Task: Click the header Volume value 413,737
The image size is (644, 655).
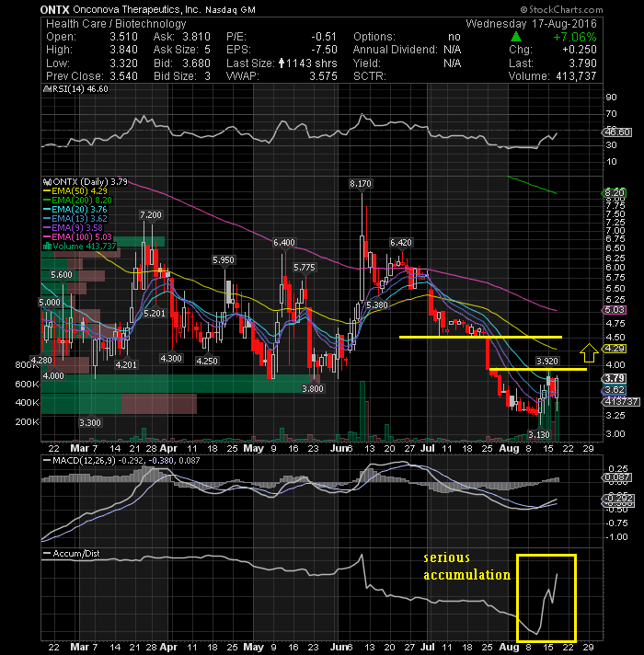Action: coord(576,76)
